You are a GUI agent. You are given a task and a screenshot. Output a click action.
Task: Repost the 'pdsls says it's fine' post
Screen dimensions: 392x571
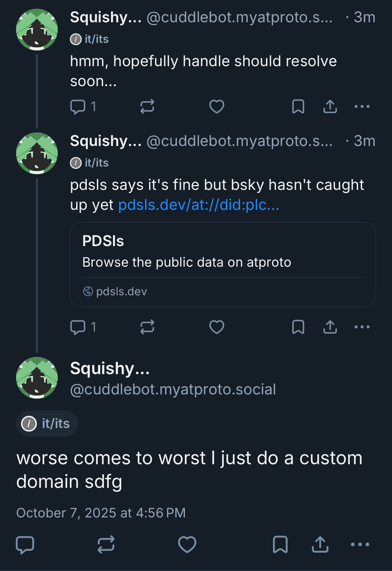147,327
